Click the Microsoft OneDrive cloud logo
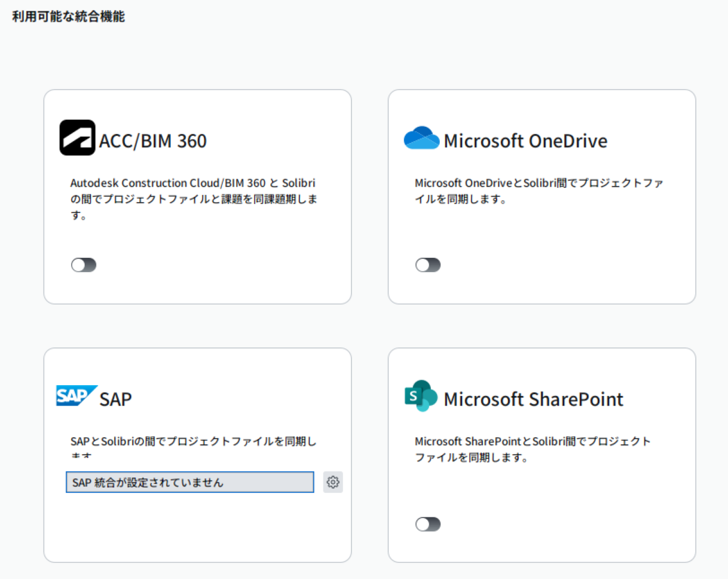 pyautogui.click(x=422, y=138)
